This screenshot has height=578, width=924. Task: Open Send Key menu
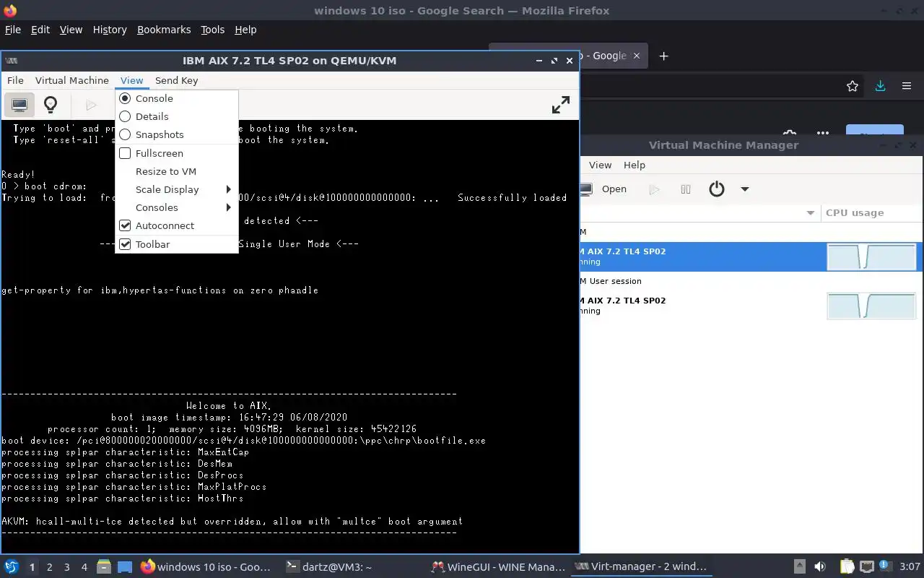click(176, 80)
